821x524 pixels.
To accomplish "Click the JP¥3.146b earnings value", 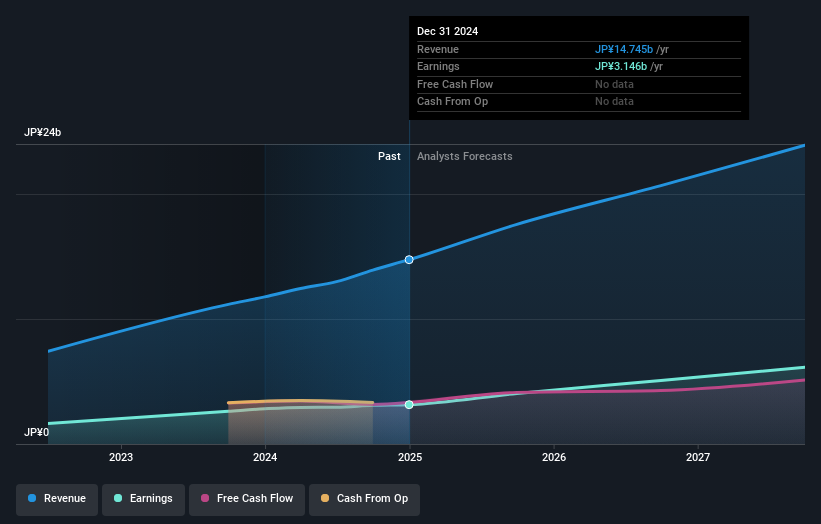I will (x=621, y=66).
